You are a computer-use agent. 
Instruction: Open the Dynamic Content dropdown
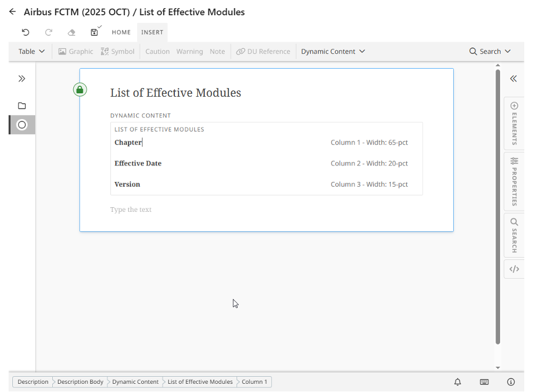pos(333,51)
